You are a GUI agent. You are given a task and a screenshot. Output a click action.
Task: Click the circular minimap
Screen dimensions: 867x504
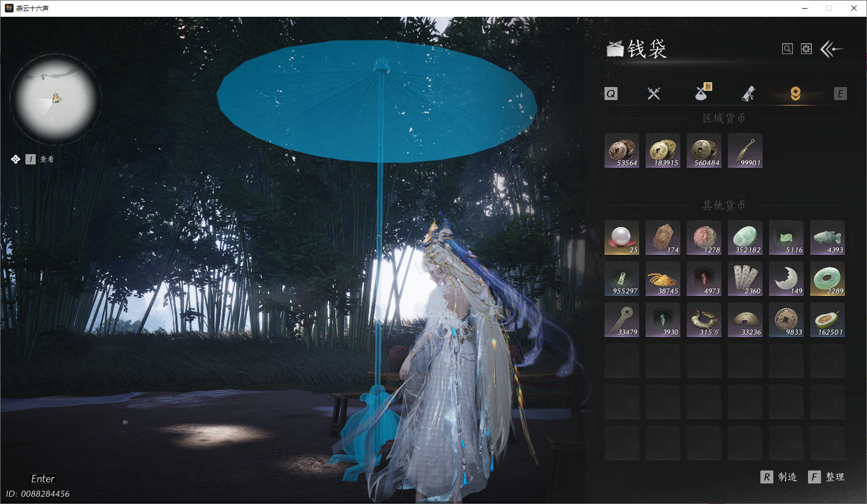55,99
